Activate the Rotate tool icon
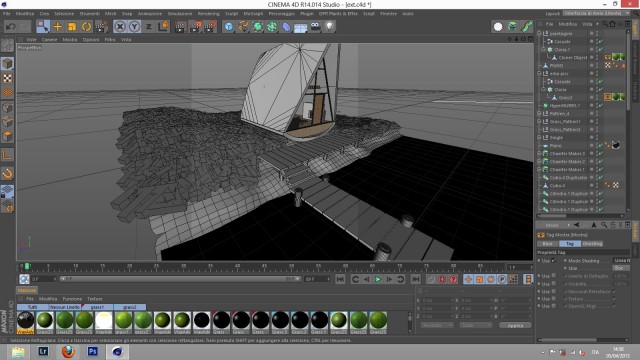Screen dimensions: 640x360 pos(87,27)
